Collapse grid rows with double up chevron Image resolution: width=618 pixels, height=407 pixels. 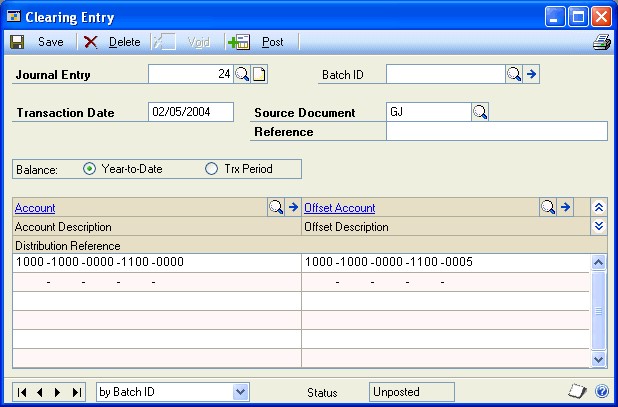[599, 207]
